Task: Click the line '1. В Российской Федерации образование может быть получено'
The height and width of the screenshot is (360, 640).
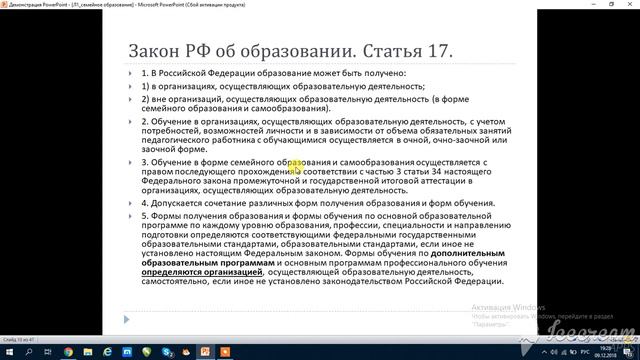Action: click(273, 73)
